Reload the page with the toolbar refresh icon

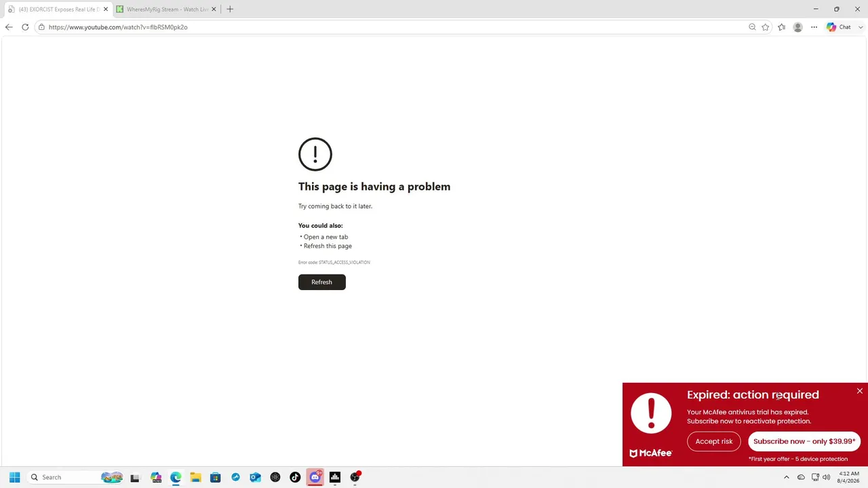pos(25,27)
